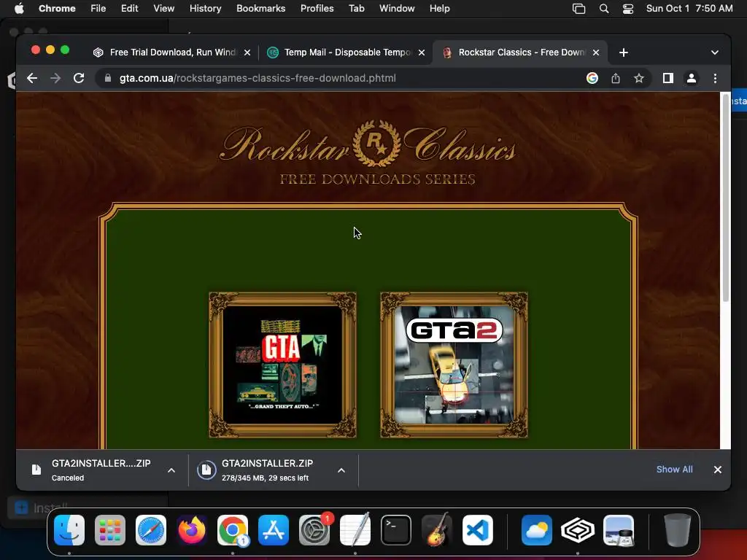Click the screen mirroring menu bar icon
Screen dimensions: 747x560
click(578, 9)
